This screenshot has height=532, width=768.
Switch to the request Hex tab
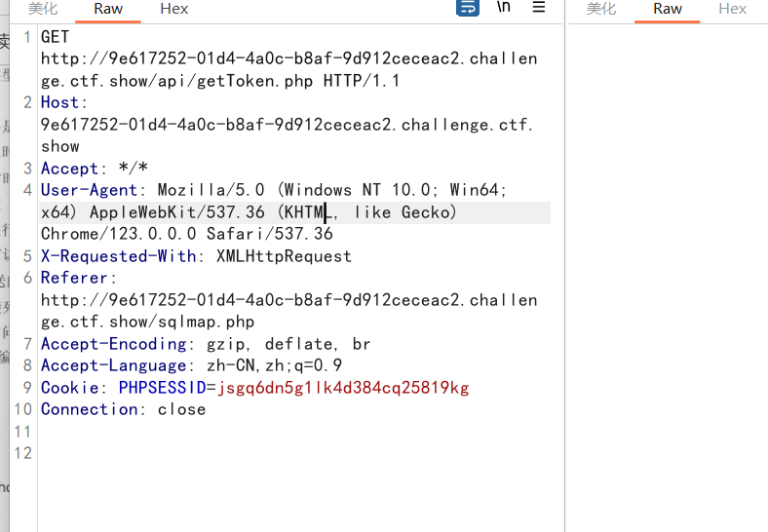click(x=174, y=9)
